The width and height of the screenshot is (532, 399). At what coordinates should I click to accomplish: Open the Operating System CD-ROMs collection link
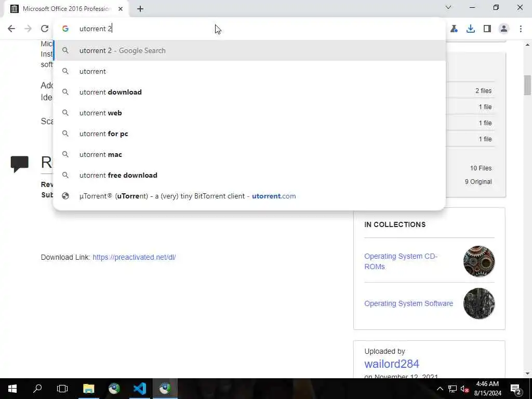coord(401,261)
